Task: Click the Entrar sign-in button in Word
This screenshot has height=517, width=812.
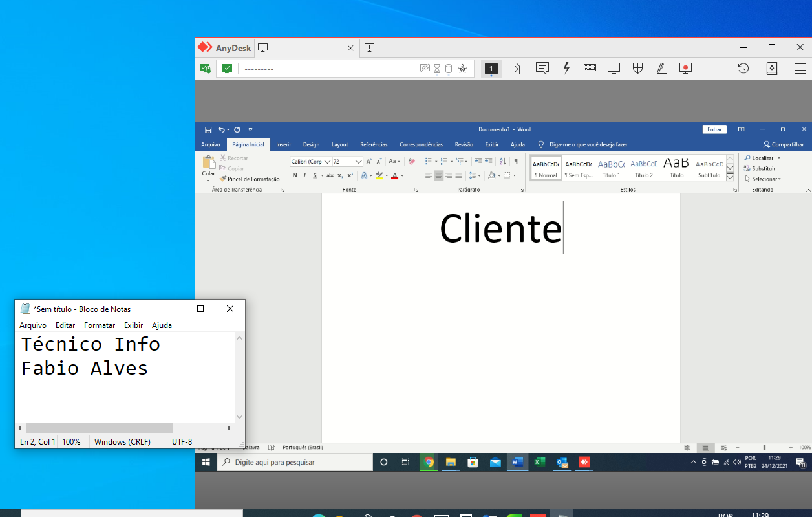Action: pos(714,129)
